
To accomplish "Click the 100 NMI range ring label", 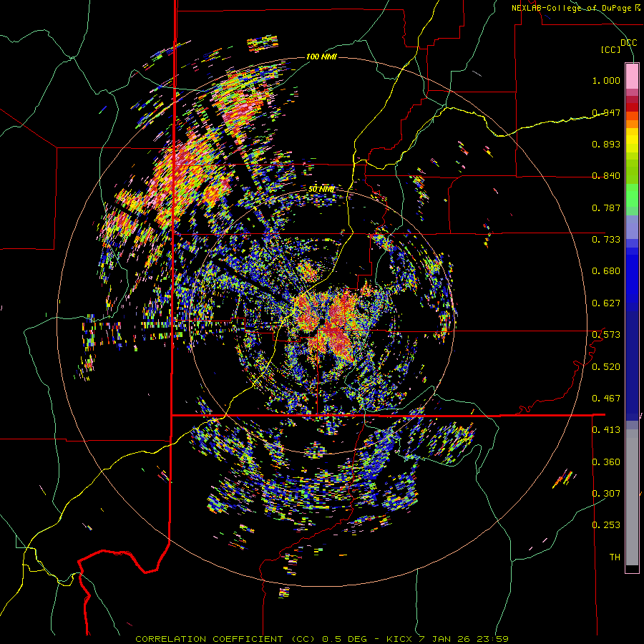I will (x=321, y=57).
